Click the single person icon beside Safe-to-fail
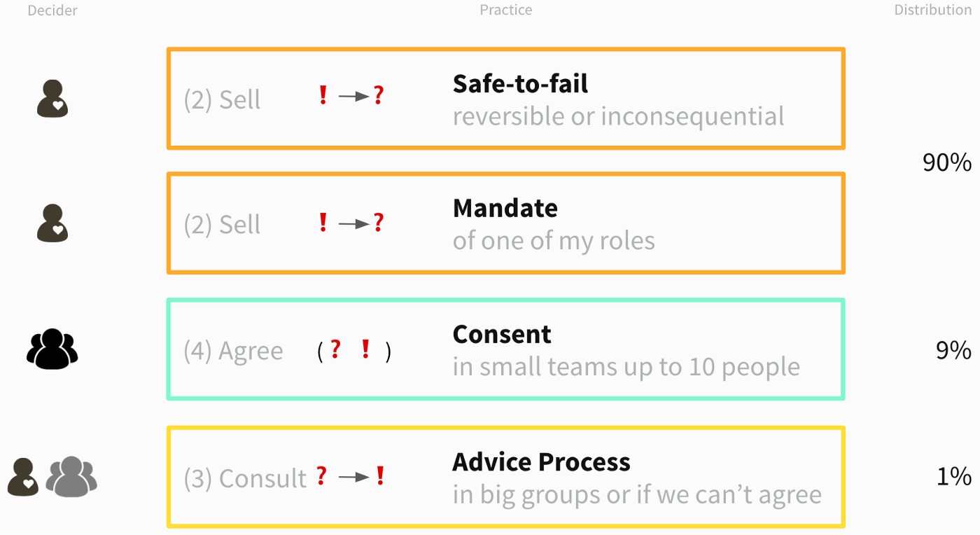Image resolution: width=980 pixels, height=535 pixels. click(x=52, y=99)
